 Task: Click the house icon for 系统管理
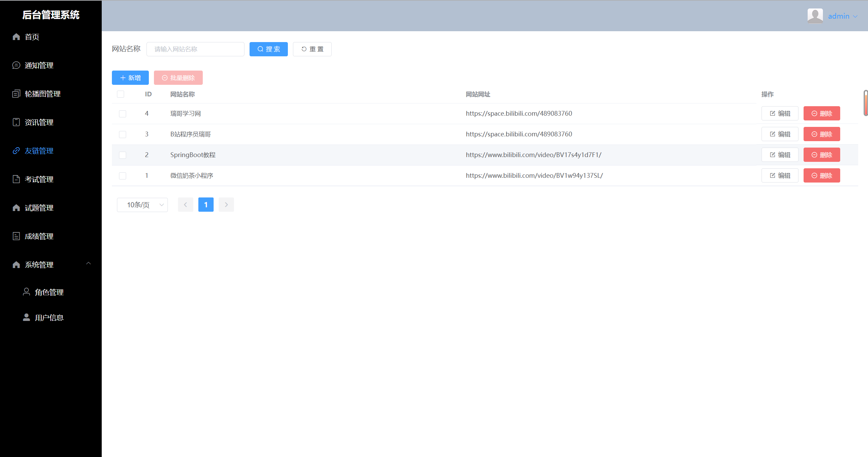tap(16, 265)
